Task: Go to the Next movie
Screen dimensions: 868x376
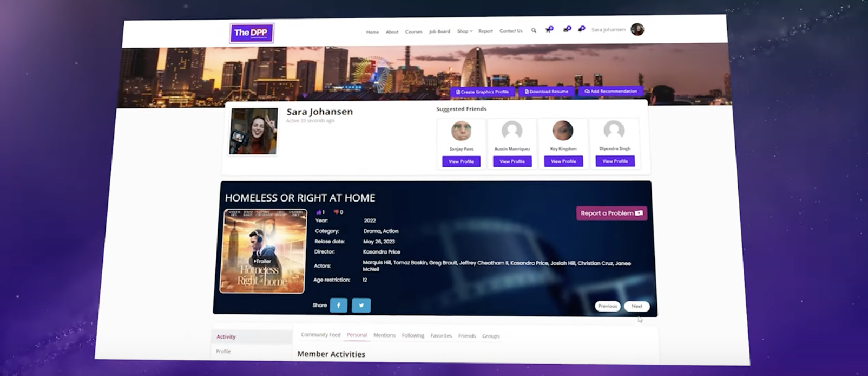Action: 636,306
